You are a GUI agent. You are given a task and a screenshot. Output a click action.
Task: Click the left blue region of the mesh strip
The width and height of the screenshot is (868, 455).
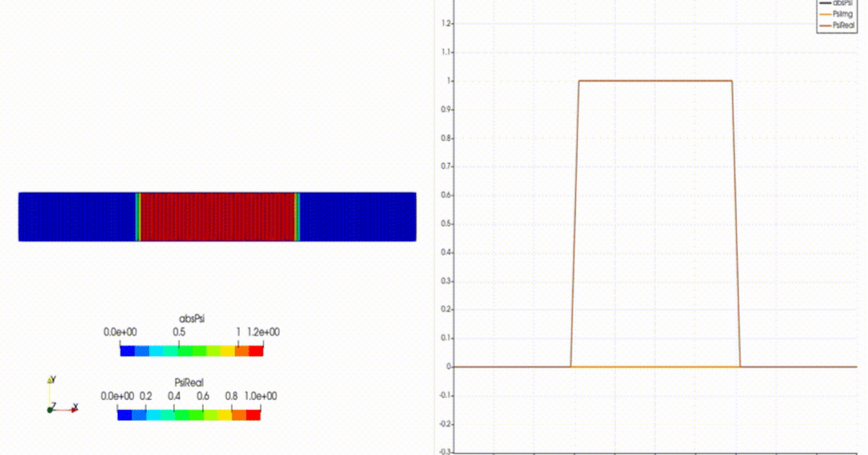[77, 216]
